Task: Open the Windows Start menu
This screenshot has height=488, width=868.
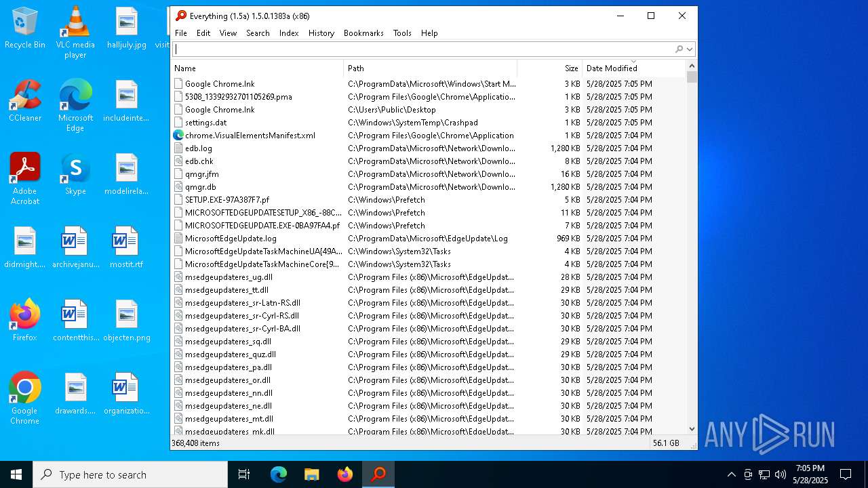Action: pyautogui.click(x=16, y=475)
